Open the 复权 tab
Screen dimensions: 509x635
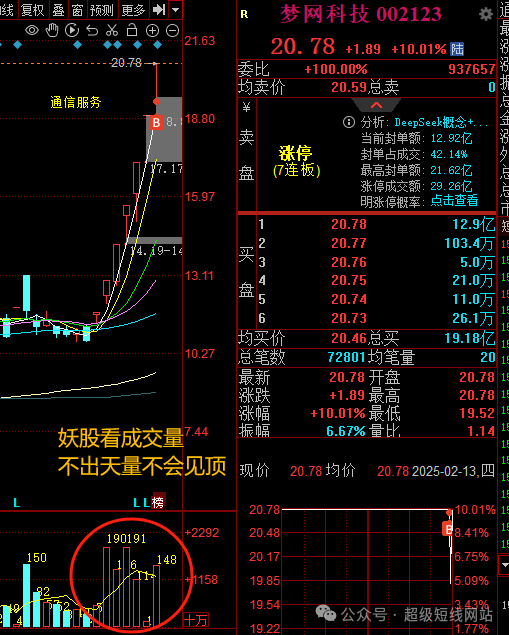(x=33, y=9)
